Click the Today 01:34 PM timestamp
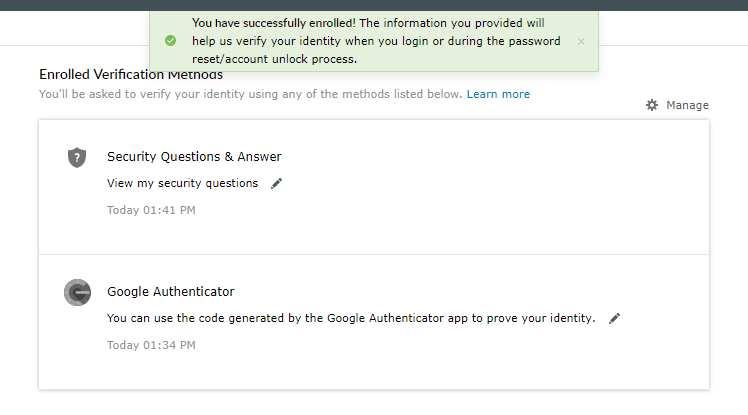 151,345
